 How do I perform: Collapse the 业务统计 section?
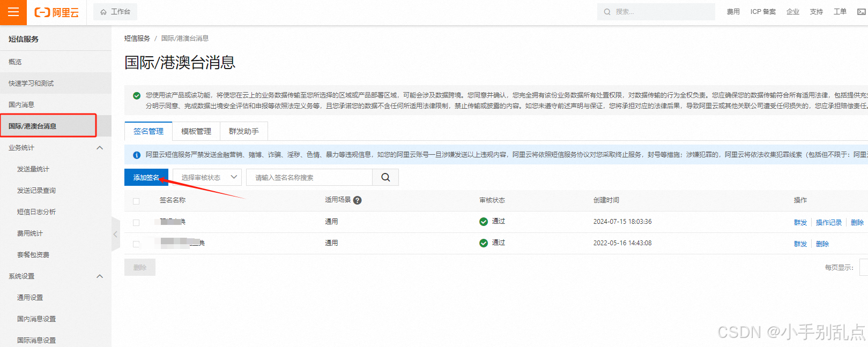(100, 148)
